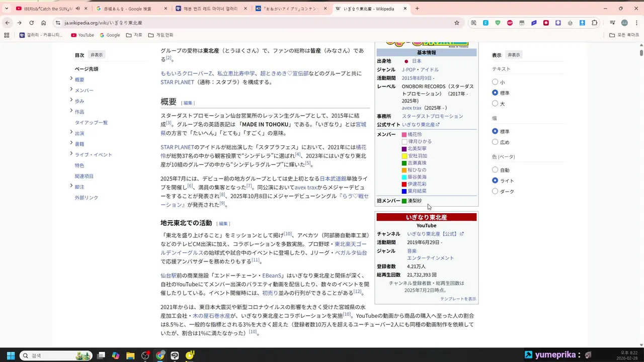The height and width of the screenshot is (362, 644).
Task: Click the screenshot capture extension icon
Action: [473, 23]
